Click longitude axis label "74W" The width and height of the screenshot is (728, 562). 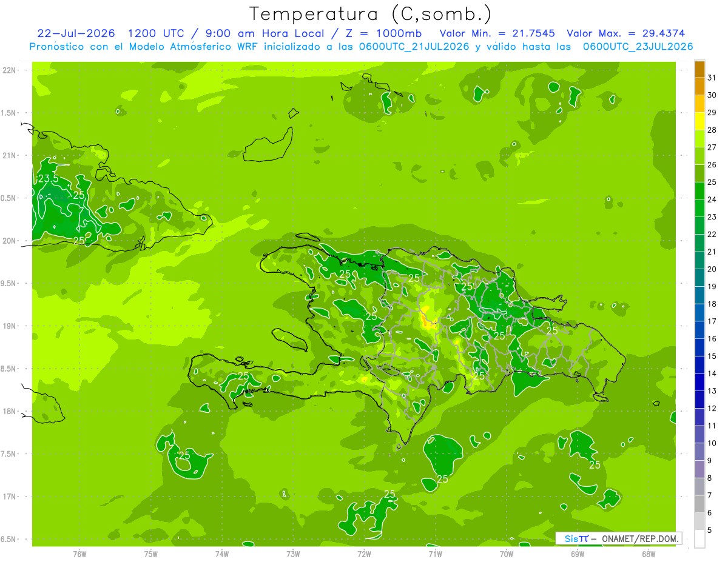click(x=222, y=554)
